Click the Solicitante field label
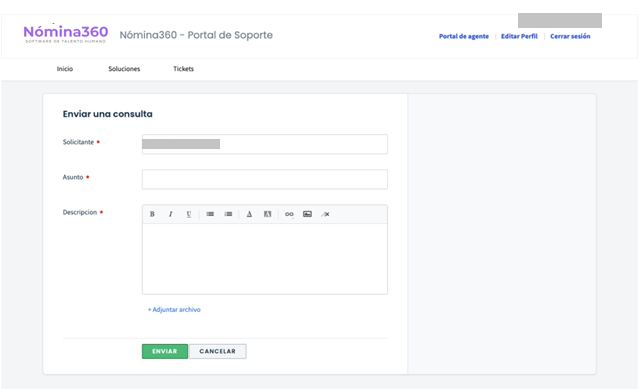This screenshot has height=389, width=639. (x=78, y=142)
